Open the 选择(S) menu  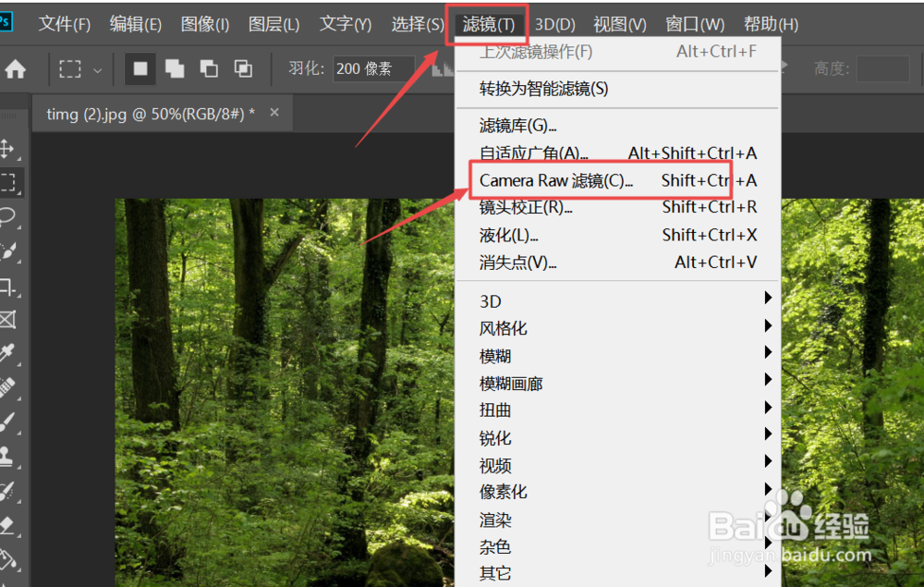click(417, 24)
